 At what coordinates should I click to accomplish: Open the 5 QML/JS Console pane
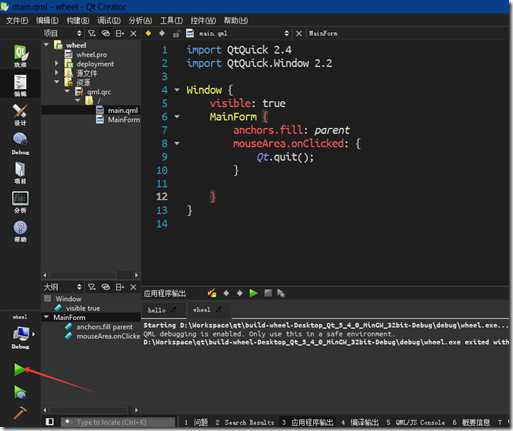pyautogui.click(x=416, y=422)
